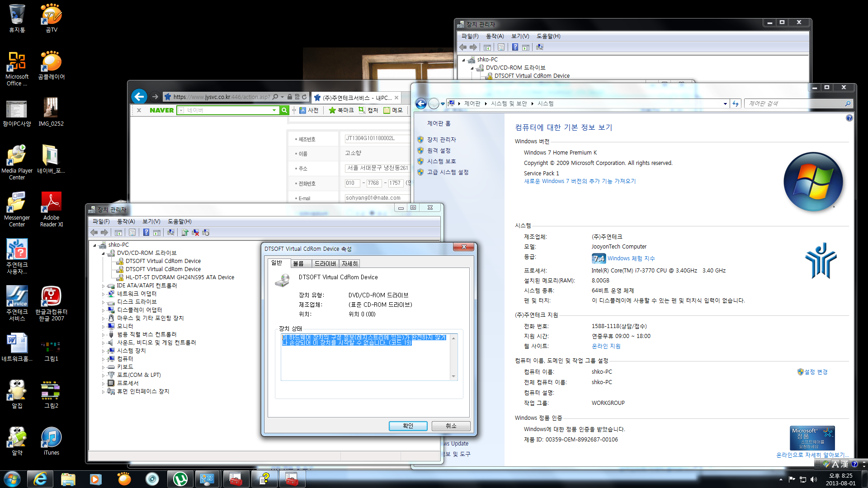Click properties icon in back Device Manager toolbar
This screenshot has height=488, width=868.
pyautogui.click(x=501, y=47)
